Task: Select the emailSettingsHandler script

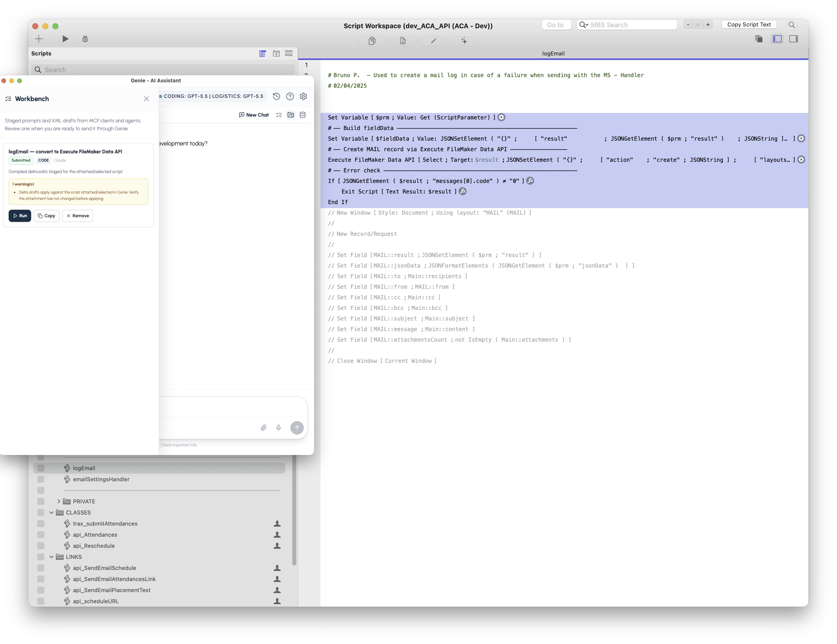Action: 101,479
